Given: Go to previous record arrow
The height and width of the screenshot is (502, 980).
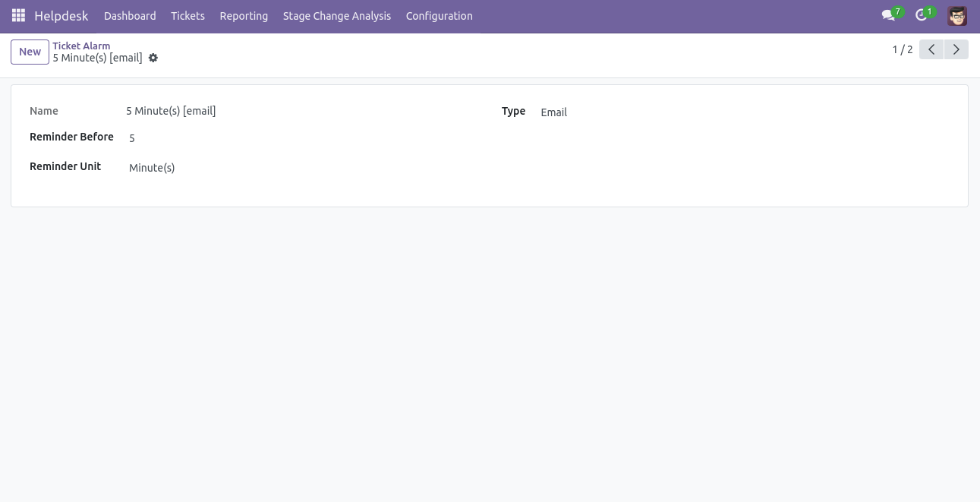Looking at the screenshot, I should point(931,49).
